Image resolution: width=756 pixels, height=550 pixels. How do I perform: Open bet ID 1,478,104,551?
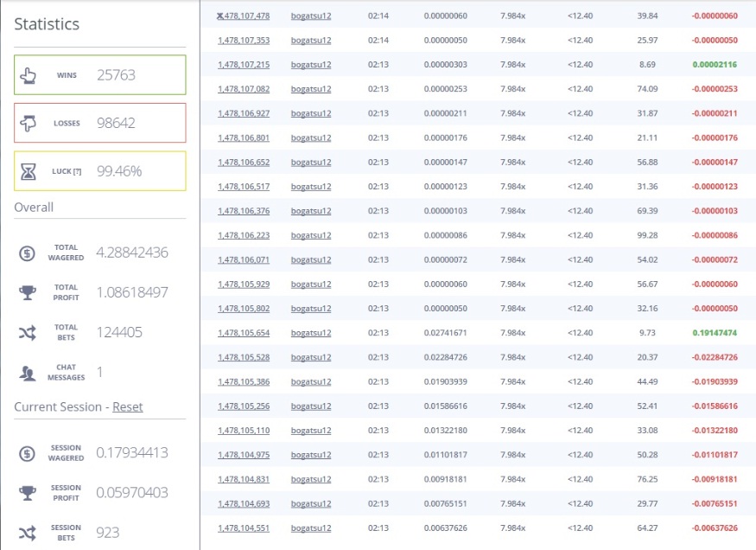tap(244, 528)
